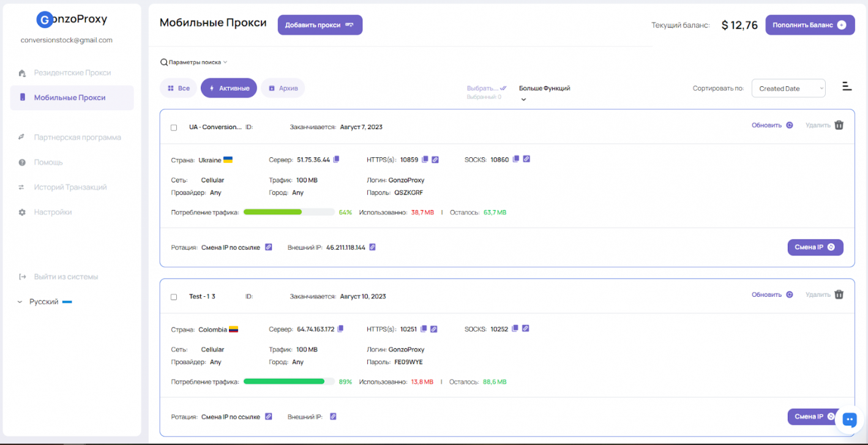Click Добавить прокси button

click(x=320, y=25)
